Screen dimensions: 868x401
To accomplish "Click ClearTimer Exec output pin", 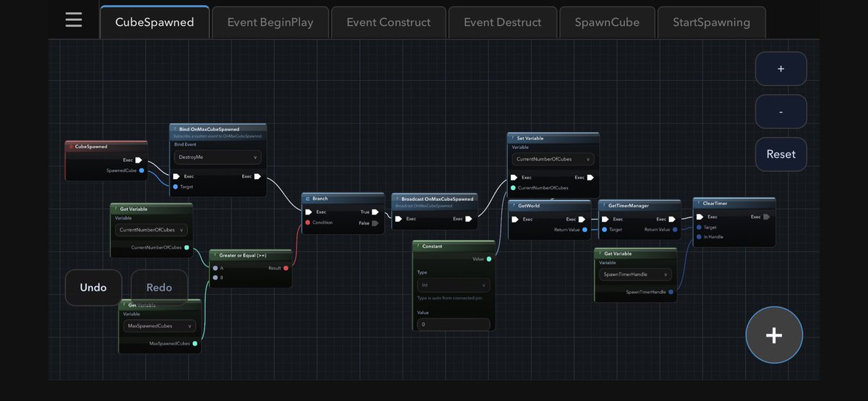I will pyautogui.click(x=767, y=217).
